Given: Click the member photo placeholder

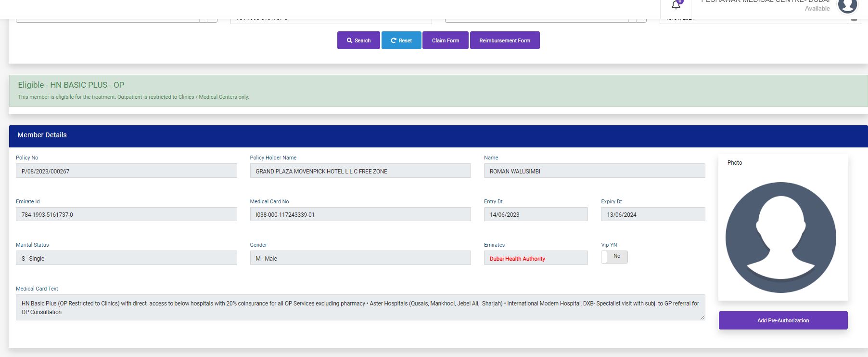Looking at the screenshot, I should [780, 237].
